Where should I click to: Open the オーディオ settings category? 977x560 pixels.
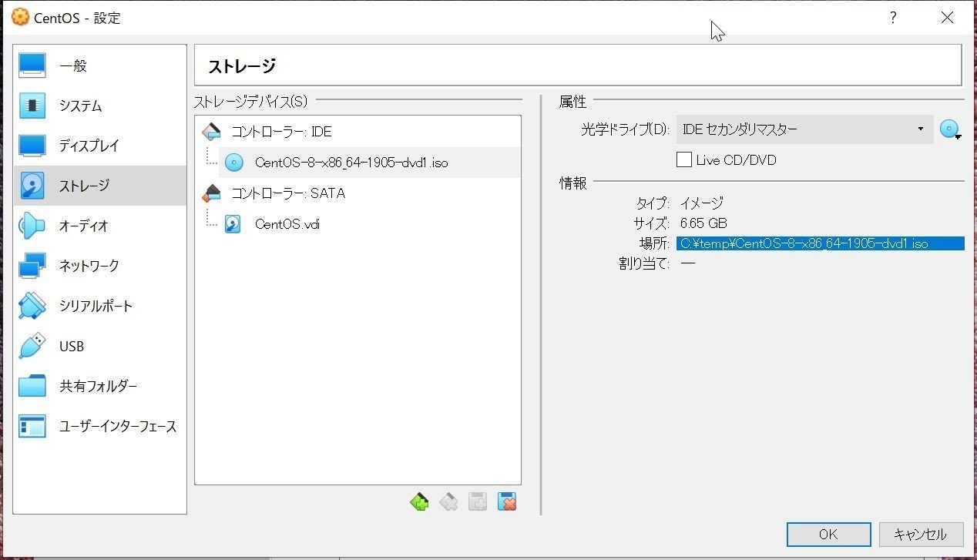(x=99, y=226)
